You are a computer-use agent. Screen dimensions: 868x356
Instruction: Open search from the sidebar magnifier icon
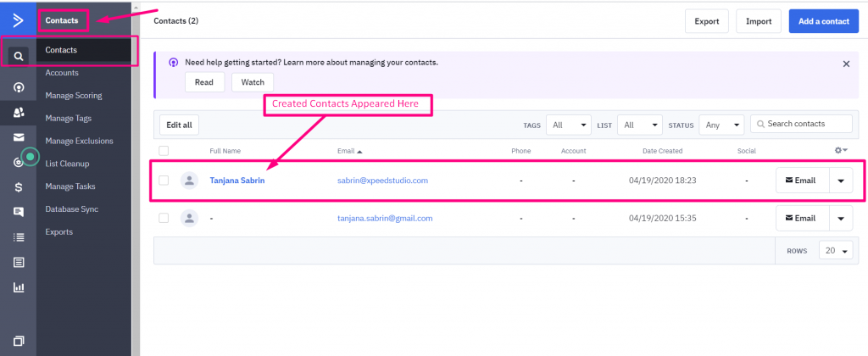(x=18, y=57)
